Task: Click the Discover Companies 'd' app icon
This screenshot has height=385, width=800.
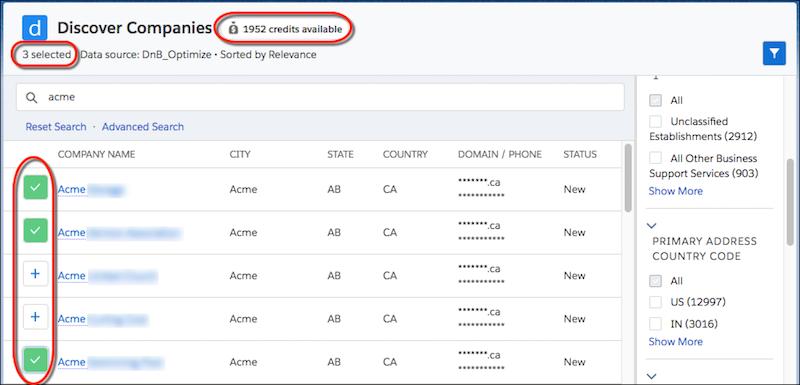Action: [x=35, y=28]
